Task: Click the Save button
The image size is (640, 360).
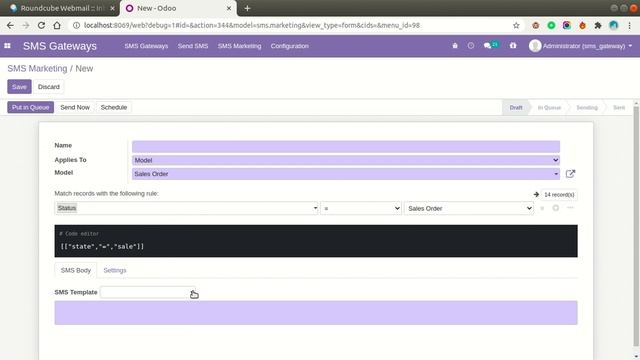Action: [19, 87]
